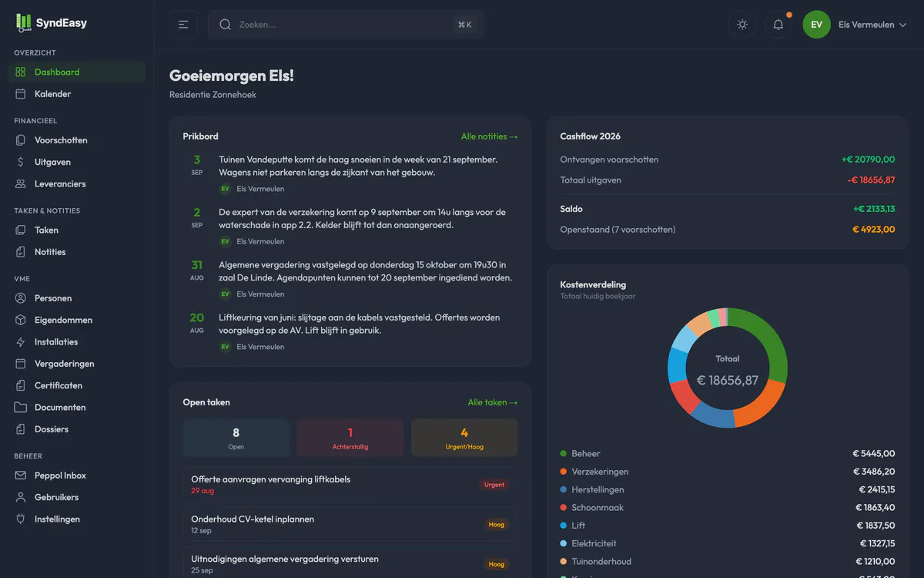
Task: Click the red Schoonmaak legend dot
Action: [564, 508]
